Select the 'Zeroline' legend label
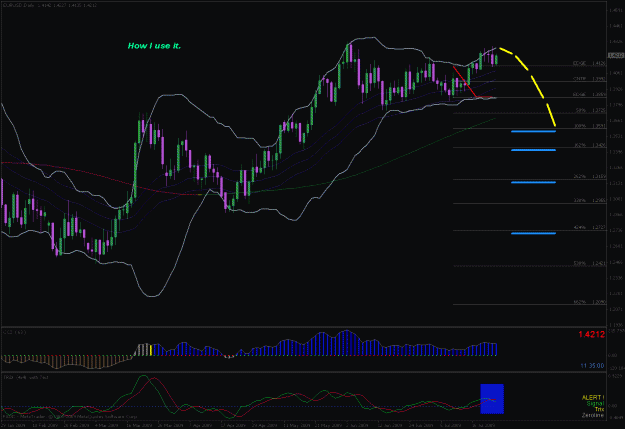 click(x=593, y=415)
